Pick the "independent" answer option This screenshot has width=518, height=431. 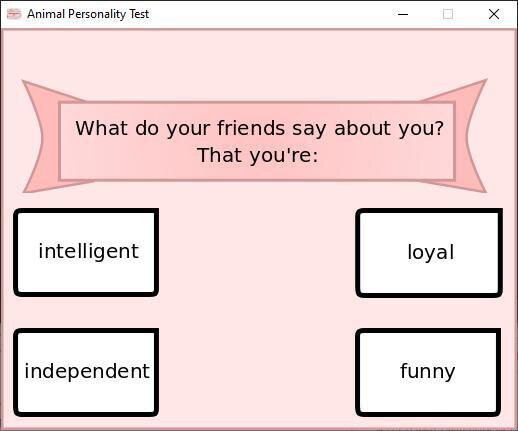(86, 372)
